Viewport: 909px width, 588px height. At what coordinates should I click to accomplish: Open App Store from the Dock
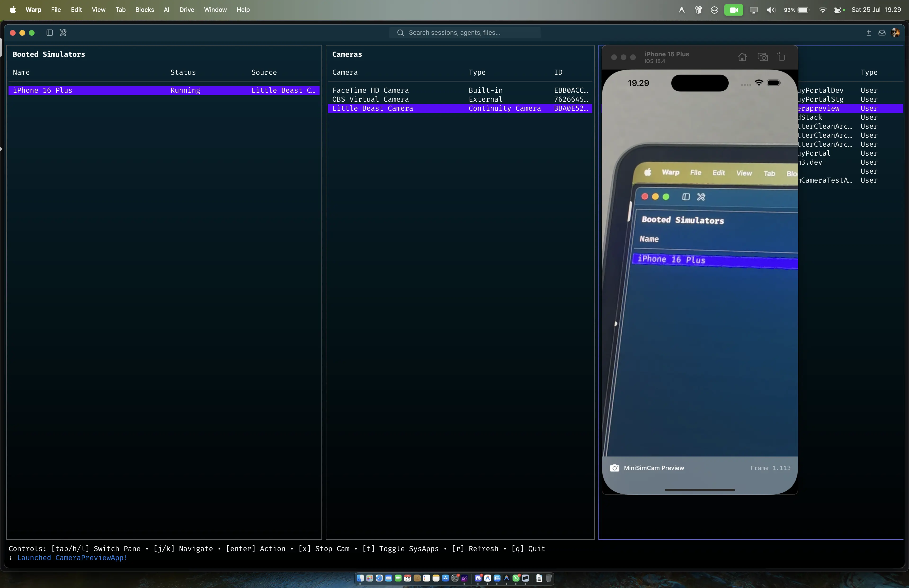point(445,578)
